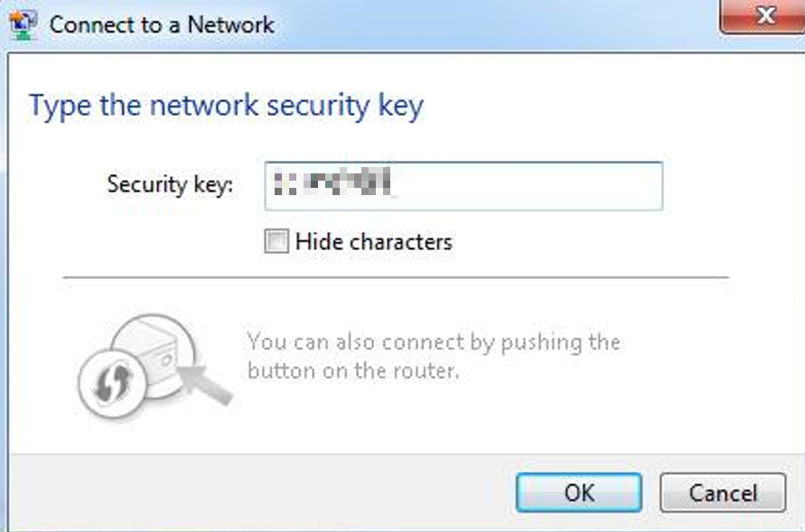The image size is (805, 532).
Task: Click the router's push button shown in the illustration
Action: pyautogui.click(x=167, y=359)
